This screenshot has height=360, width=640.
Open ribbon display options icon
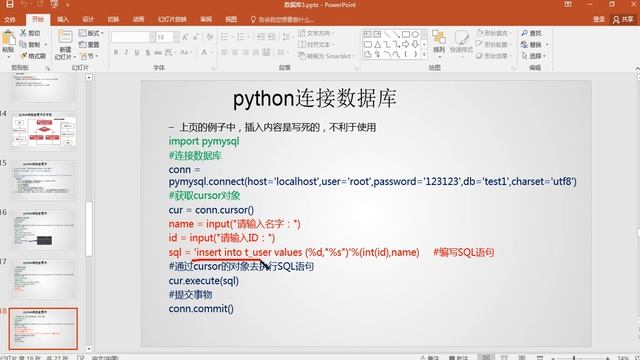pos(568,4)
